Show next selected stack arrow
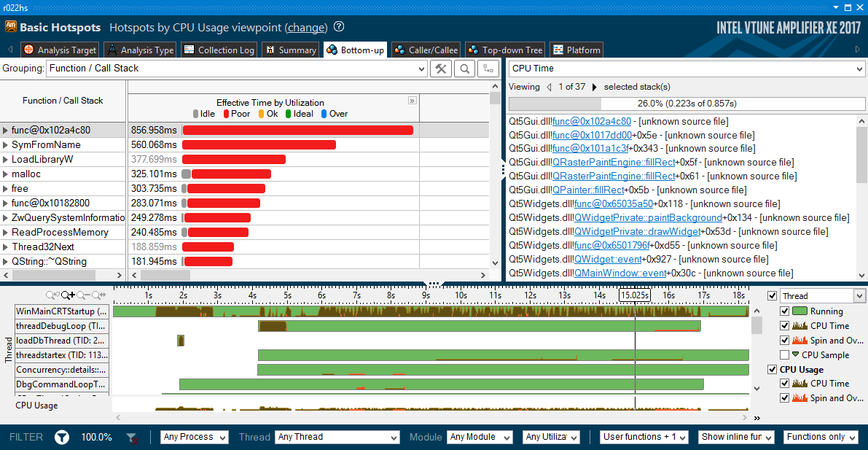Screen dimensions: 868x450 [595, 87]
